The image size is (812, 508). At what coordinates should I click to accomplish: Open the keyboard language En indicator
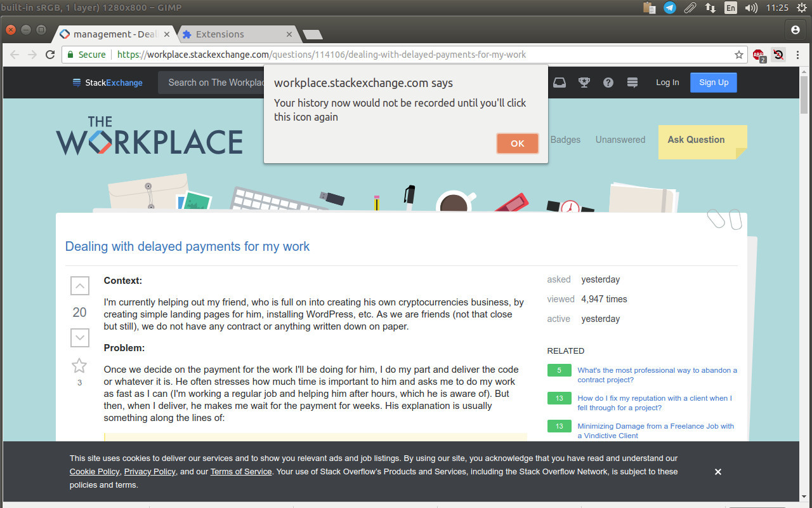[x=731, y=8]
